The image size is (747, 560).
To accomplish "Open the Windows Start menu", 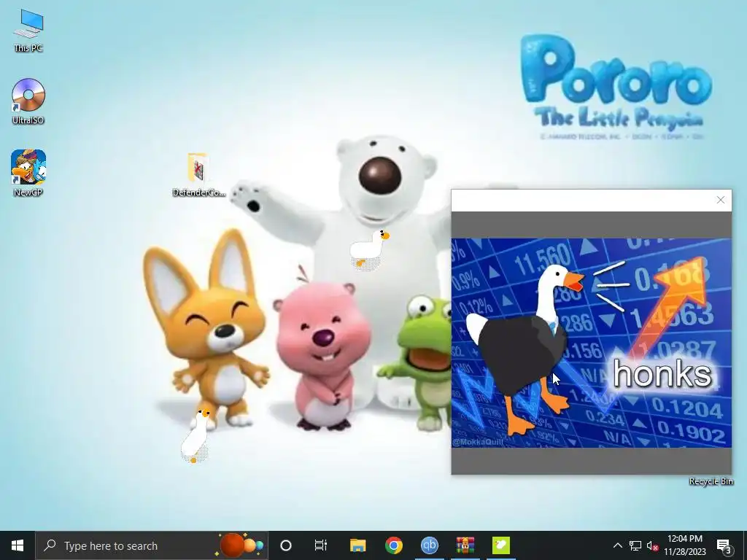I will click(18, 545).
